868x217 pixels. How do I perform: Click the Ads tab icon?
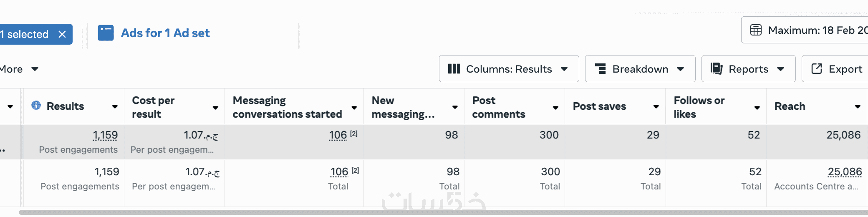click(106, 33)
